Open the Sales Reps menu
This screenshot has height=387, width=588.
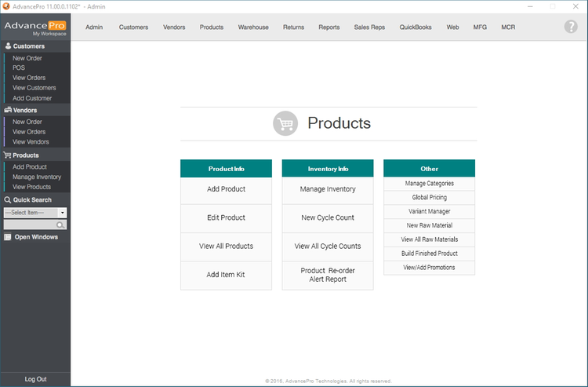[x=369, y=27]
